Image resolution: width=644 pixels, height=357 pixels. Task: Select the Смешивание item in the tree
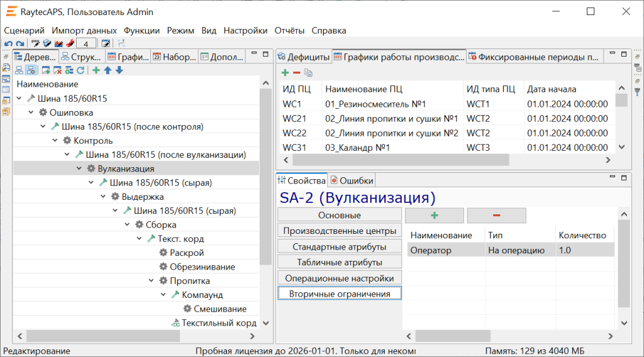click(220, 309)
